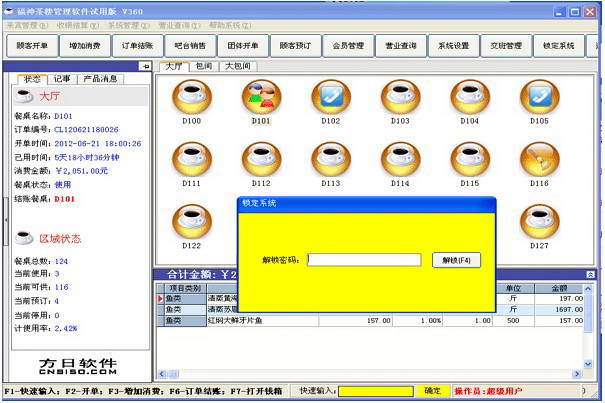This screenshot has width=605, height=403.
Task: Click the yellow 确定 button in status bar
Action: 432,391
